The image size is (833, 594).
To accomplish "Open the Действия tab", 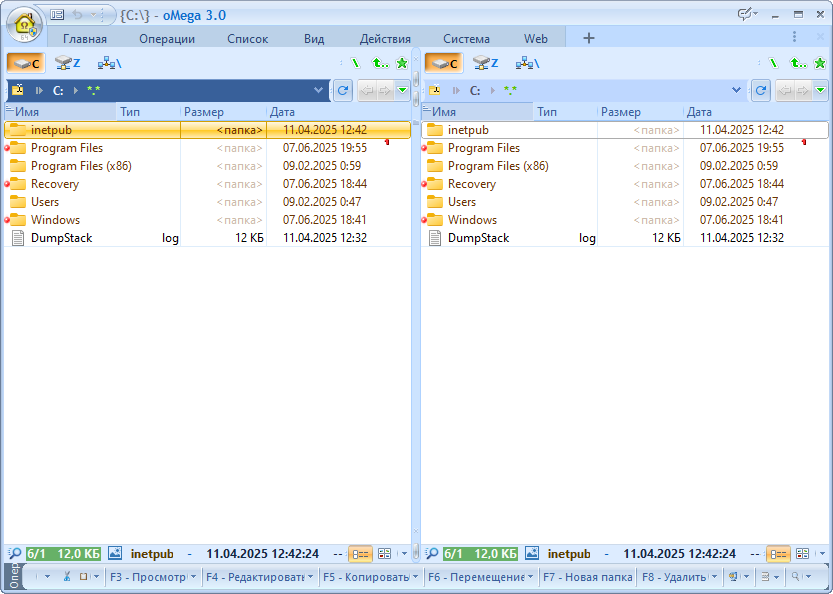I will (x=385, y=39).
